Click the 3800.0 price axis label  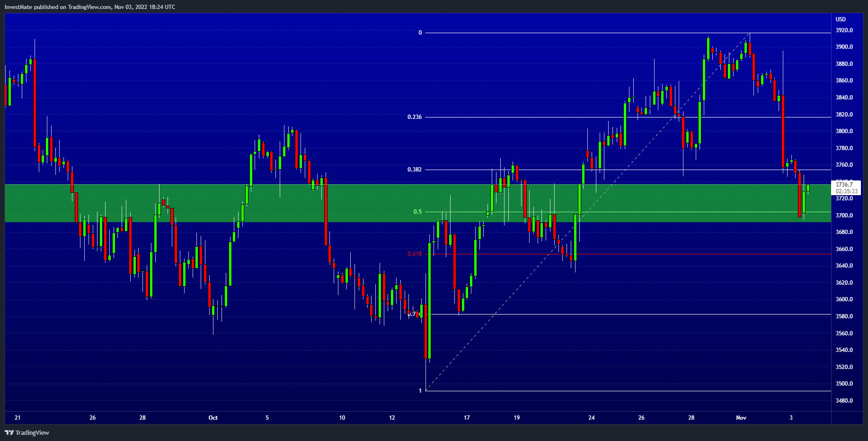844,131
